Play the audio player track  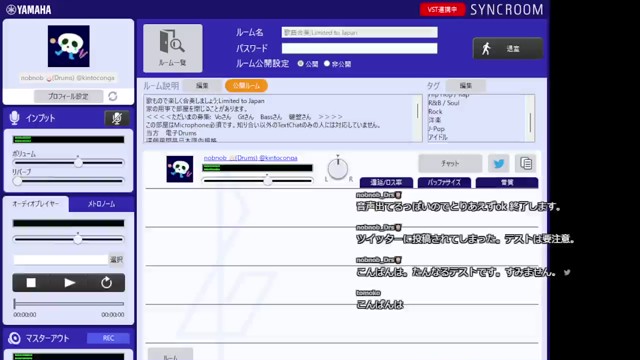(69, 282)
